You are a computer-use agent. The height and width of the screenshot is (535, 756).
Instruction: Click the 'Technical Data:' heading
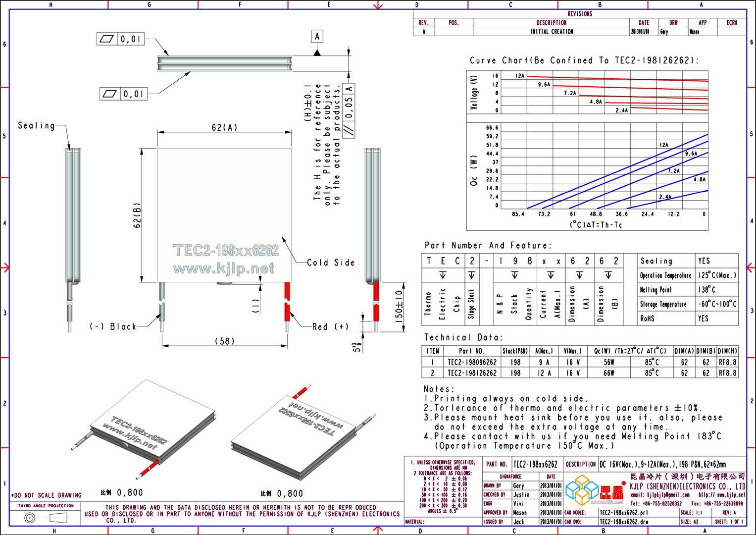[463, 337]
